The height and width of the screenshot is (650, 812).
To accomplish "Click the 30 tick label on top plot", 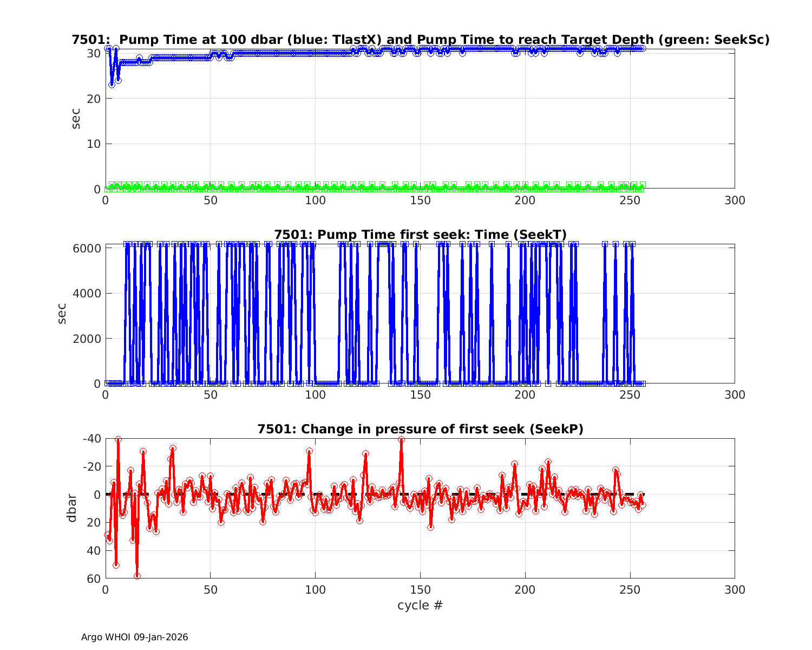I will coord(94,53).
